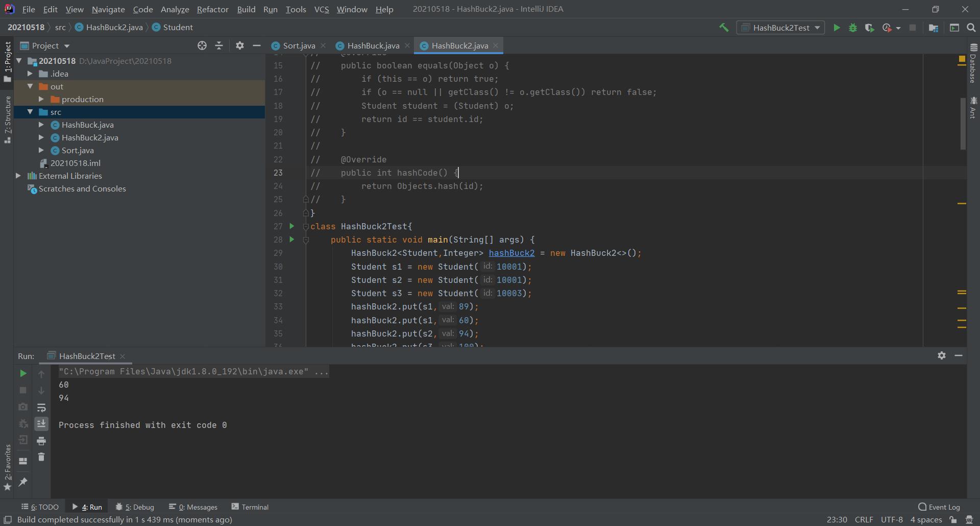Click the Run panel stop button
This screenshot has height=526, width=980.
(x=23, y=390)
